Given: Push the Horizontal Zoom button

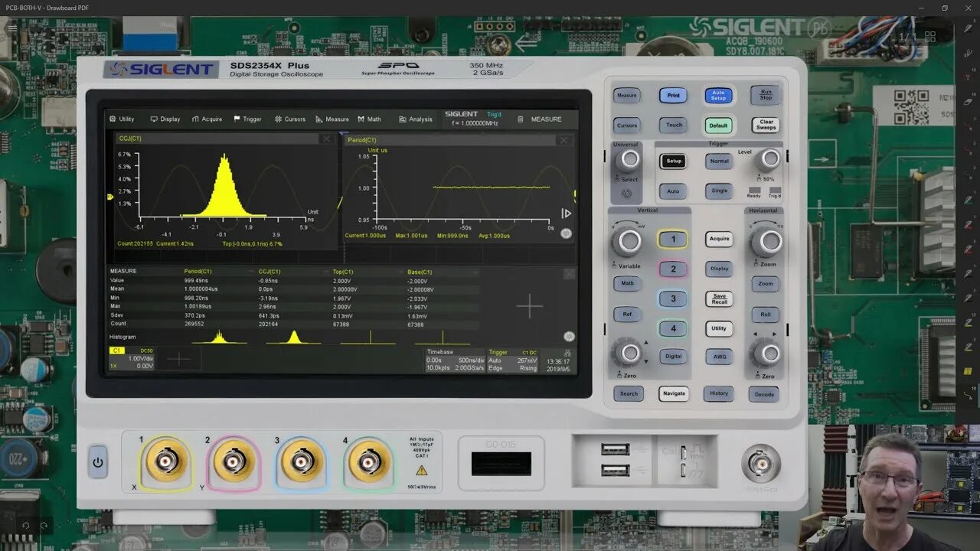Looking at the screenshot, I should pos(766,284).
